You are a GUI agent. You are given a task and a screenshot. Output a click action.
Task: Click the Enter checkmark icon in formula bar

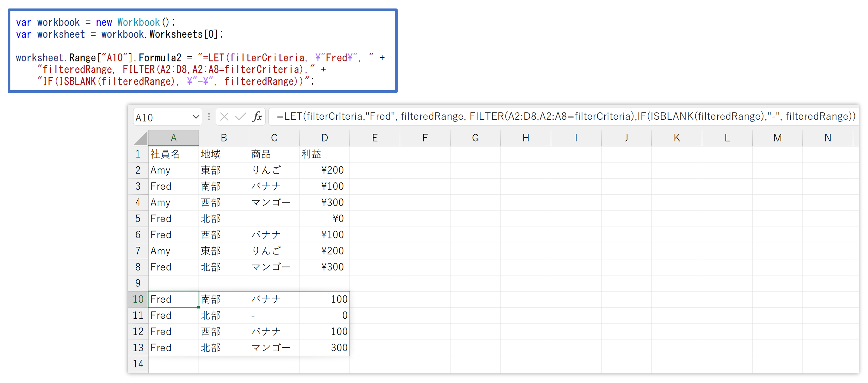(x=241, y=117)
